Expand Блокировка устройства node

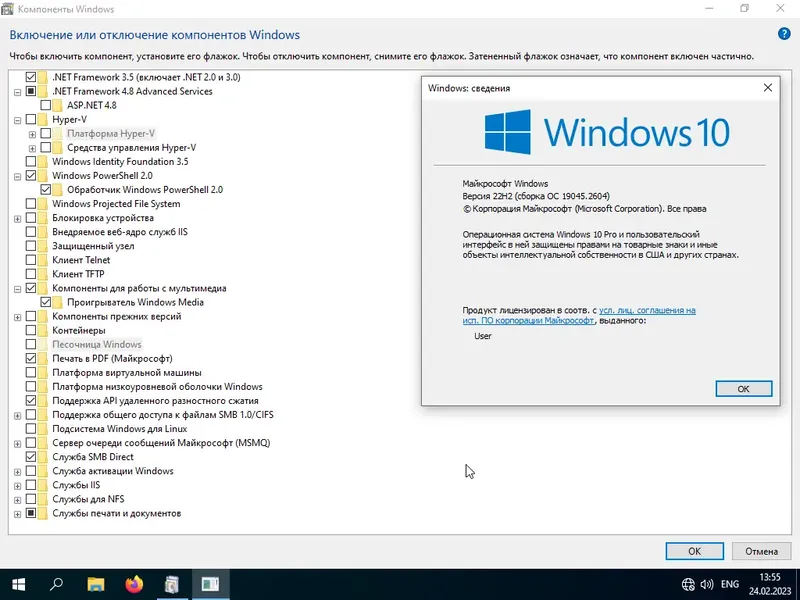(17, 219)
